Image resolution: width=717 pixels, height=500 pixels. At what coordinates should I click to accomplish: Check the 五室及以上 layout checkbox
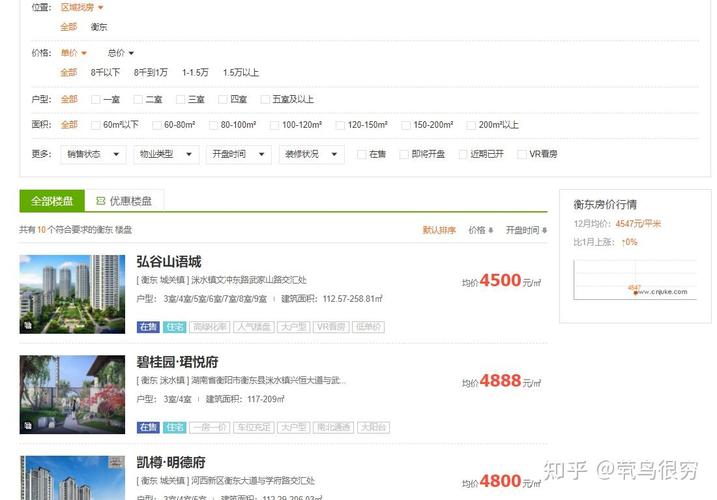point(265,99)
